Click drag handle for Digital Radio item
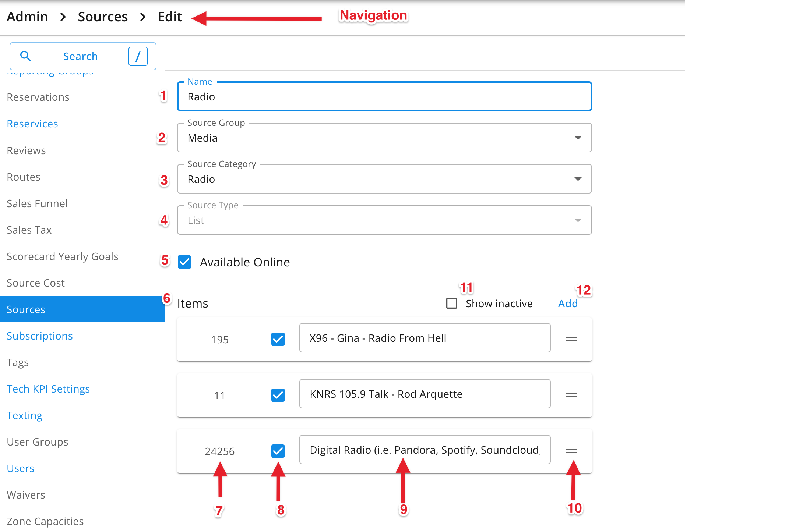The width and height of the screenshot is (810, 532). coord(571,451)
